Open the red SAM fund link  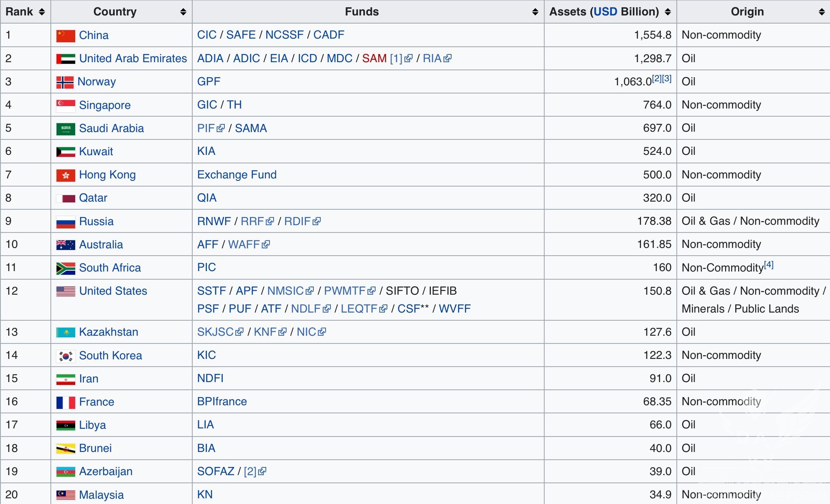point(374,59)
